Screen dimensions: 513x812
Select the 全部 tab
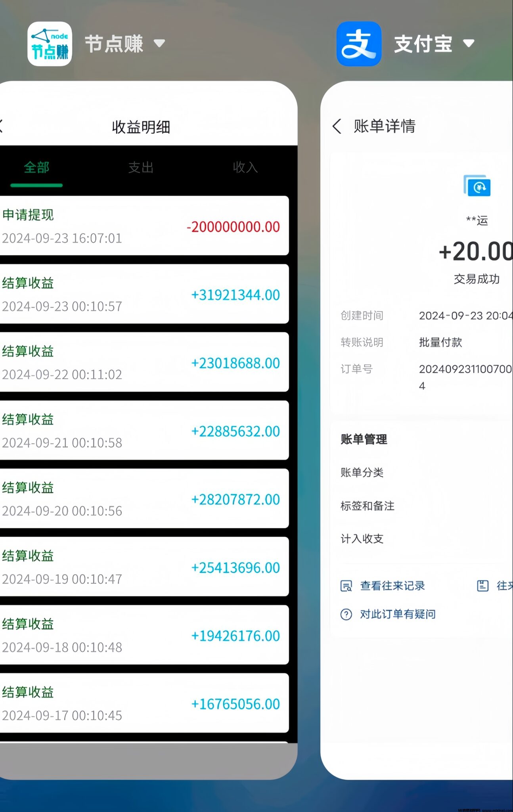point(36,167)
